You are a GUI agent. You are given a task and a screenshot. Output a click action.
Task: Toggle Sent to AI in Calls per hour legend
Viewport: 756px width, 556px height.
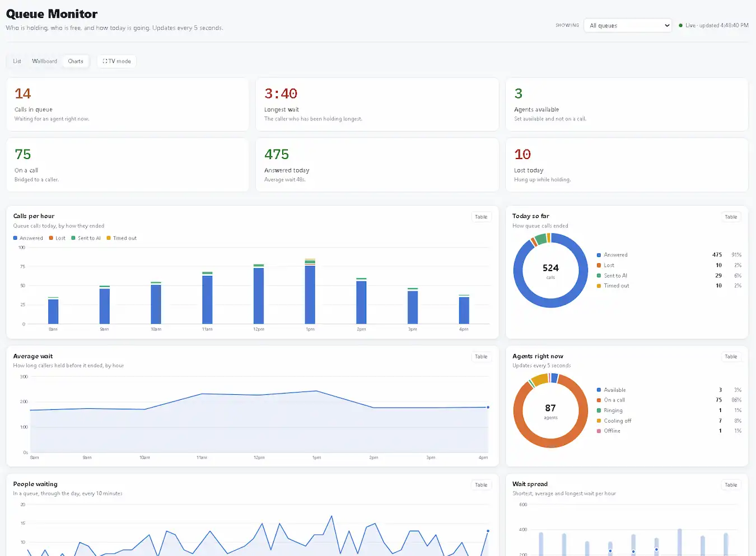86,238
